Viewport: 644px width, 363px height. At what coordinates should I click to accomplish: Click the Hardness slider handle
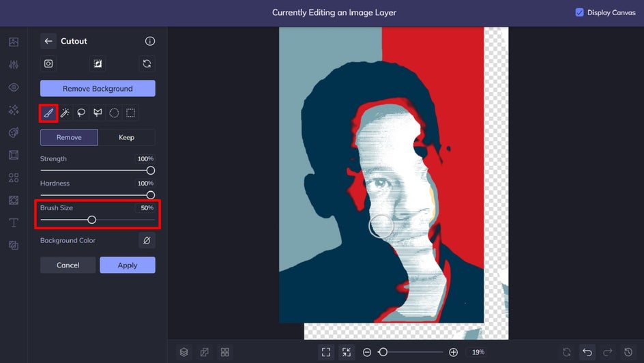click(x=151, y=195)
